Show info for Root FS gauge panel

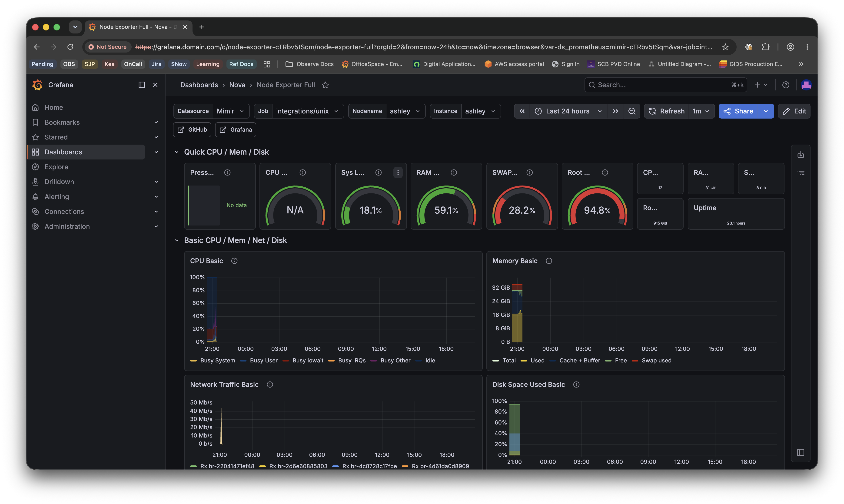click(x=605, y=172)
